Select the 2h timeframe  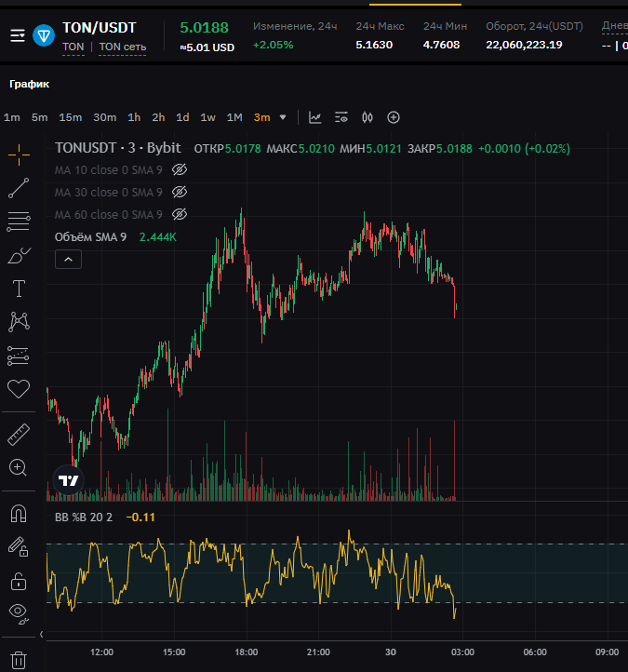(x=158, y=117)
